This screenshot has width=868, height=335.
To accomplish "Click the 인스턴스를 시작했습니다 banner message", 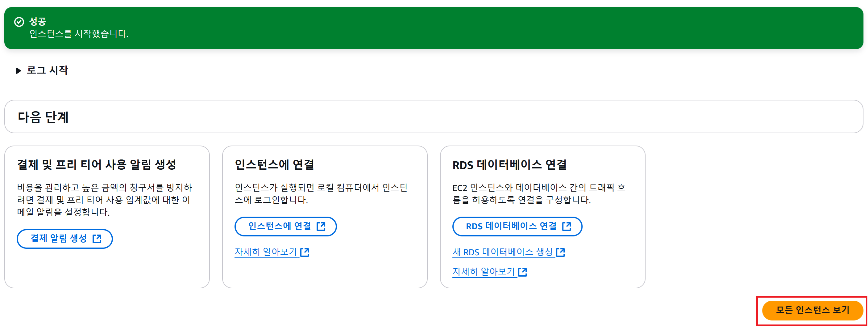I will pos(79,34).
